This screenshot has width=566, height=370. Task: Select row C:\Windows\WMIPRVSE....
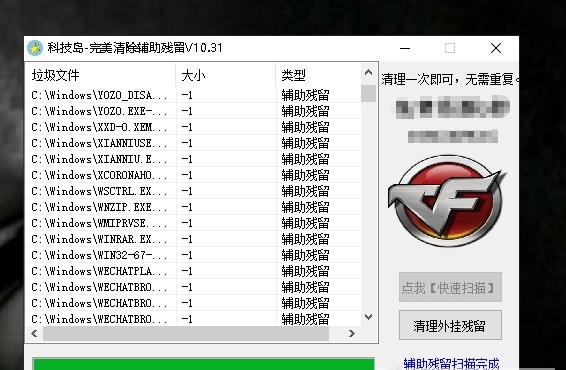click(x=193, y=223)
